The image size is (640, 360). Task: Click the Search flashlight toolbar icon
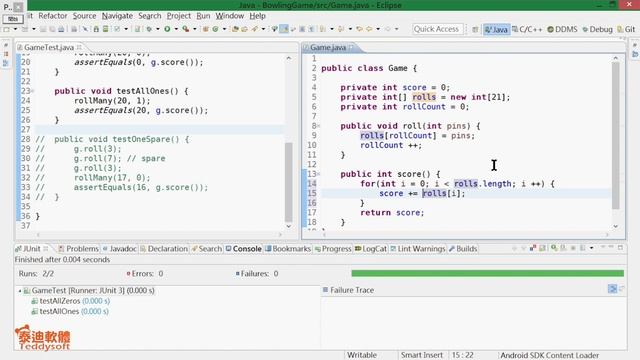click(254, 29)
